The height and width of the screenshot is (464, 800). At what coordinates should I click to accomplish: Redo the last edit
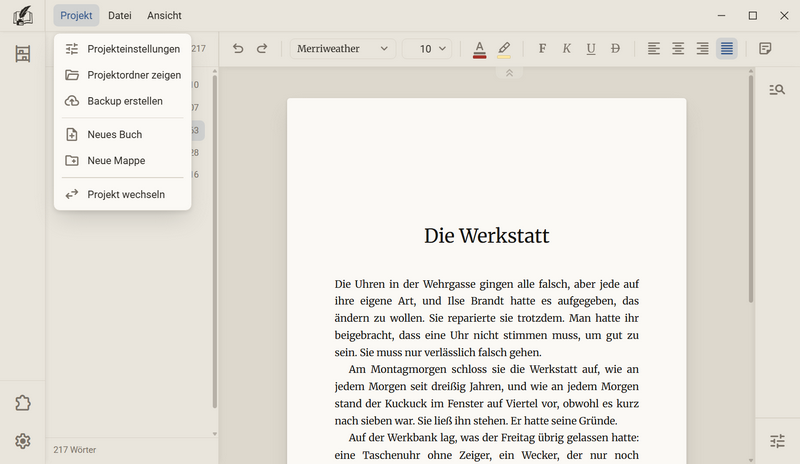(x=262, y=48)
